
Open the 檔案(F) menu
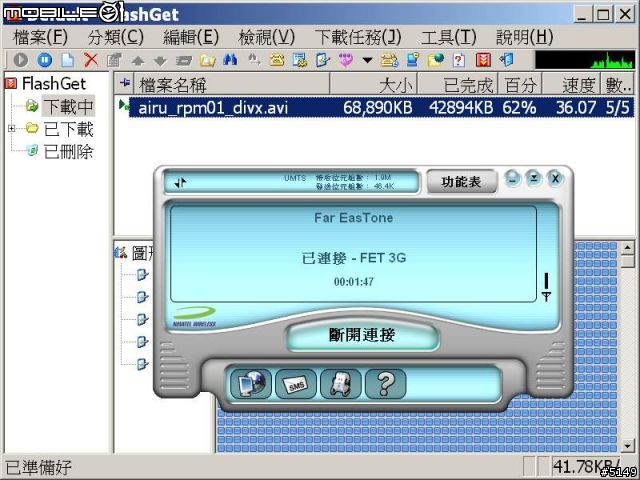[40, 38]
